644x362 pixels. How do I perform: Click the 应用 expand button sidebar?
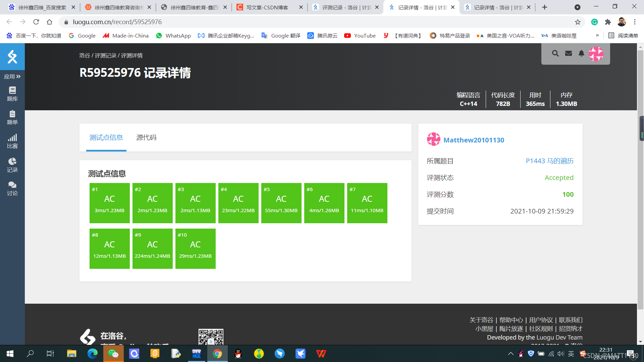(12, 76)
